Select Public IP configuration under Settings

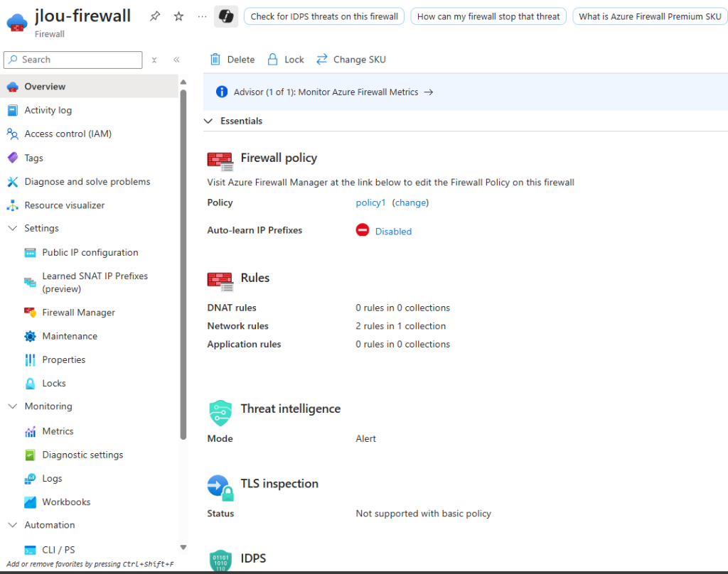[89, 252]
